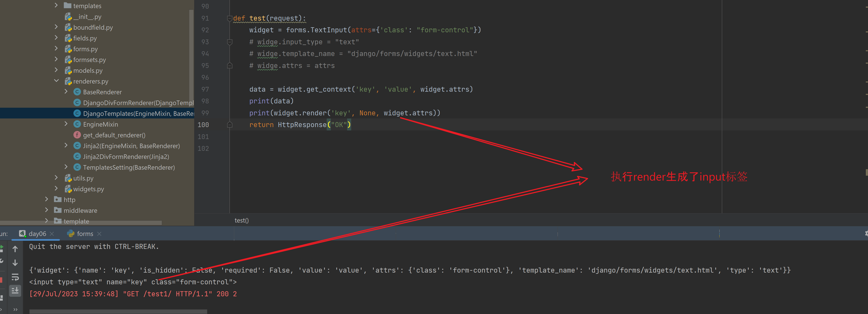Expand the widgets.py file node
Screen dimensions: 868x314
56,188
